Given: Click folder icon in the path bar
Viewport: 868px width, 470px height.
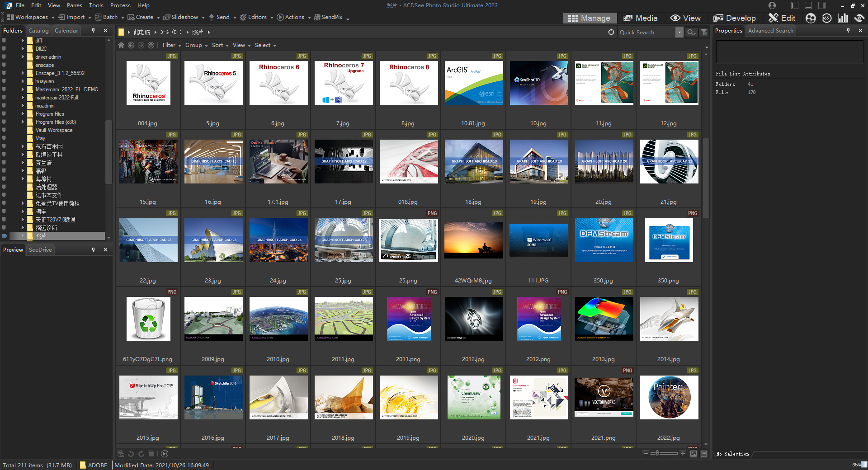Looking at the screenshot, I should point(121,32).
